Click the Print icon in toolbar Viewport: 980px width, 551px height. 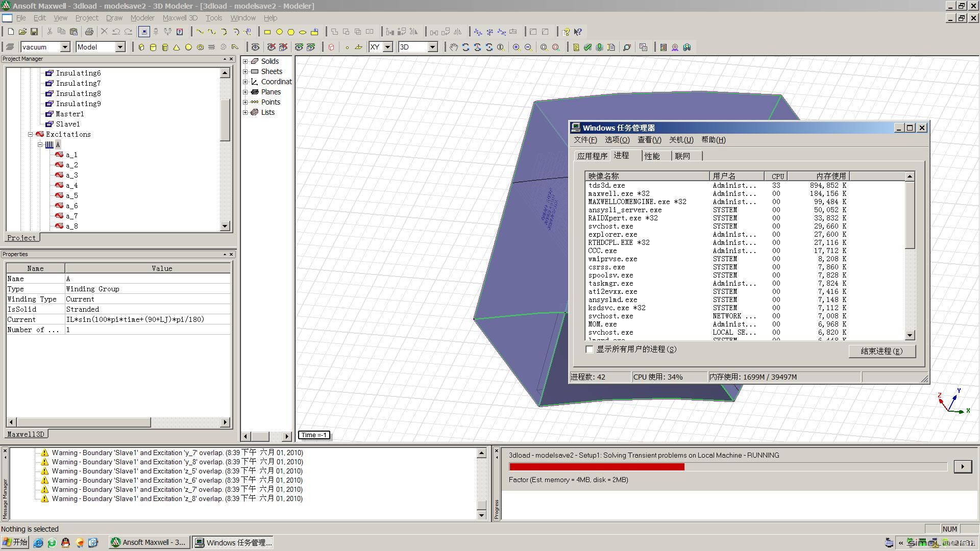click(x=89, y=32)
